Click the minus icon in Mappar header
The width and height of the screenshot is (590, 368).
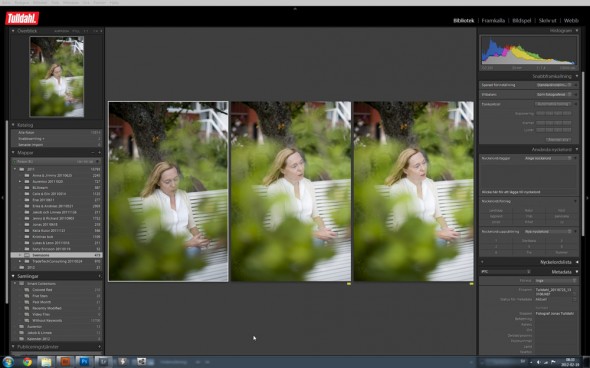[93, 152]
